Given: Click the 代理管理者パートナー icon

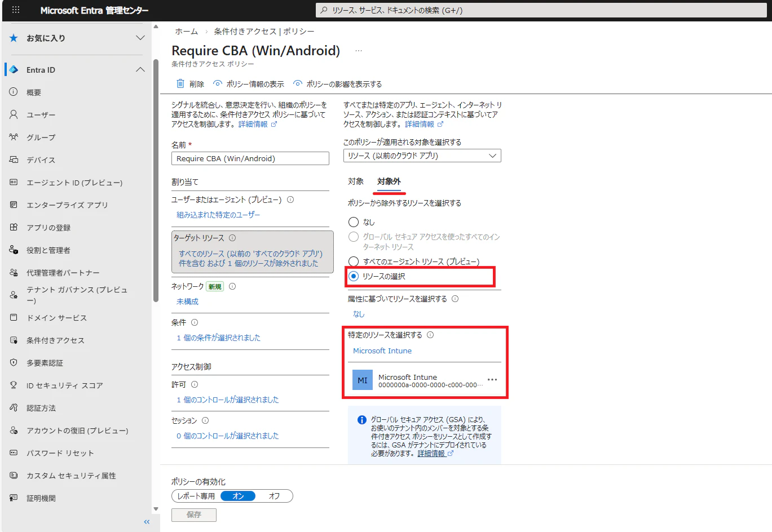Looking at the screenshot, I should (x=14, y=272).
